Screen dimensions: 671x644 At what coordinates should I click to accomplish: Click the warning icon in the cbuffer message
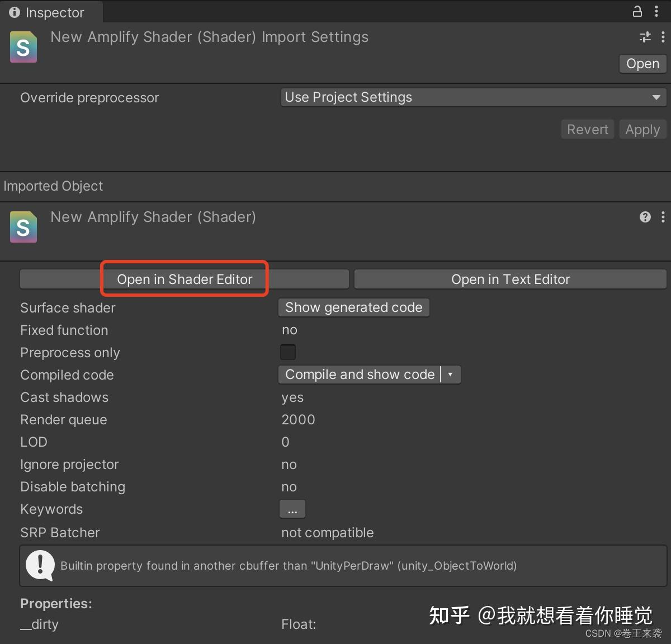tap(40, 566)
